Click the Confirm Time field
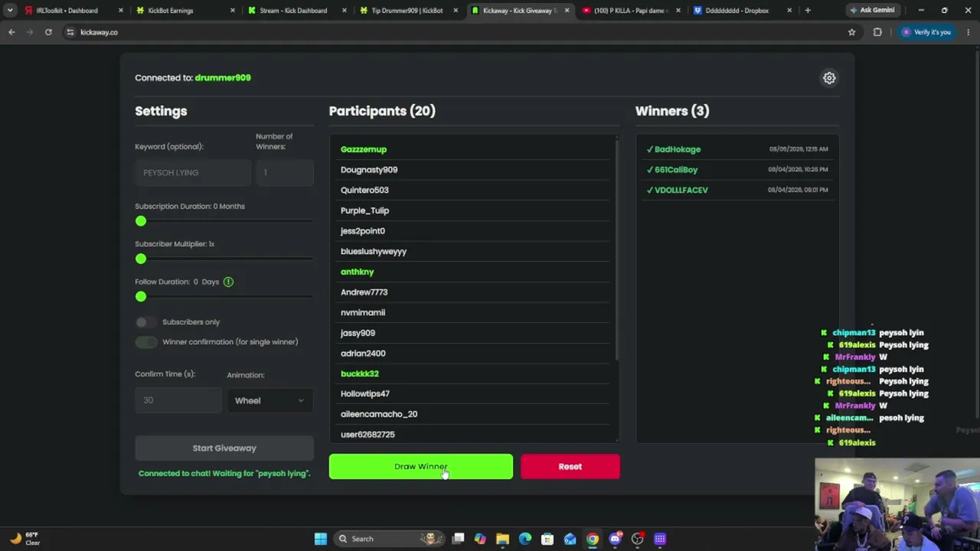This screenshot has width=980, height=551. click(178, 400)
